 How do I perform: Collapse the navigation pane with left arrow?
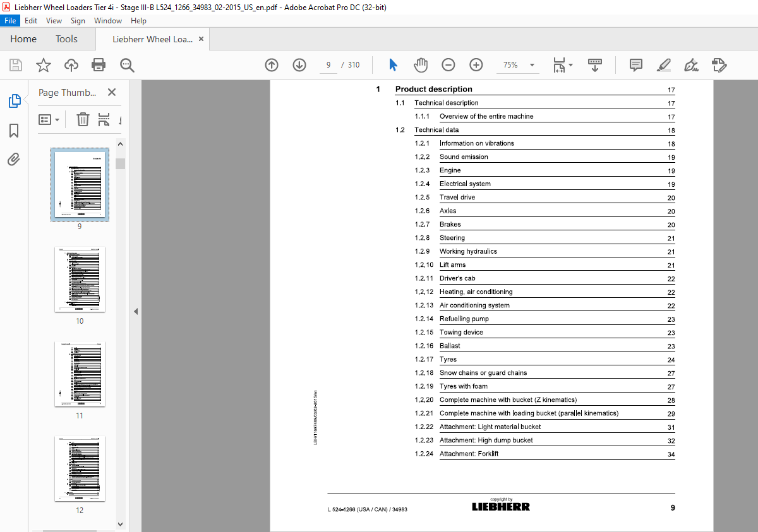pyautogui.click(x=136, y=311)
